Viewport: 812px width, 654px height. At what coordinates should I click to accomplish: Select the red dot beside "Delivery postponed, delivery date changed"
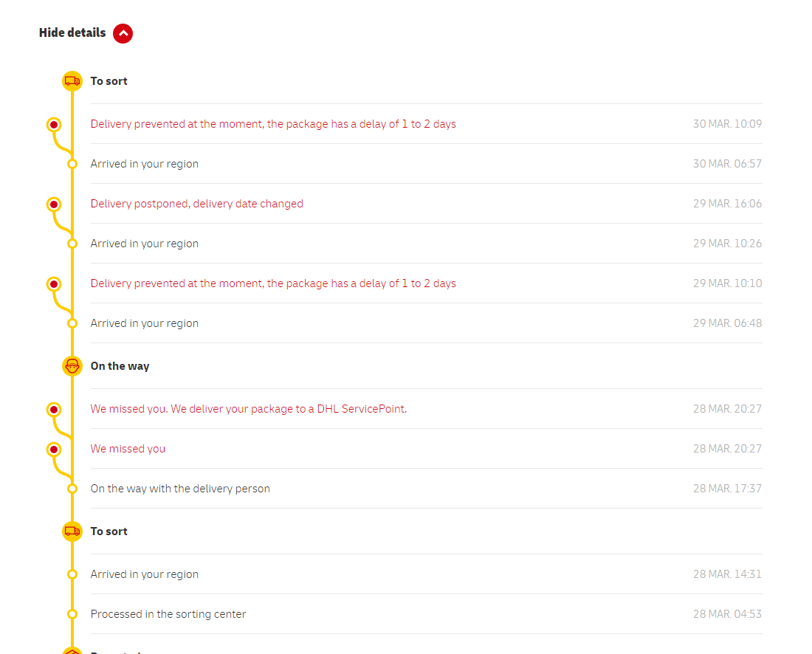coord(54,204)
